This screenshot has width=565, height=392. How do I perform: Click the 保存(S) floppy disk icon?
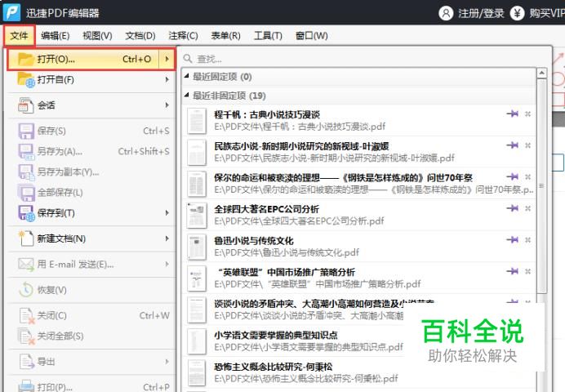pos(26,131)
